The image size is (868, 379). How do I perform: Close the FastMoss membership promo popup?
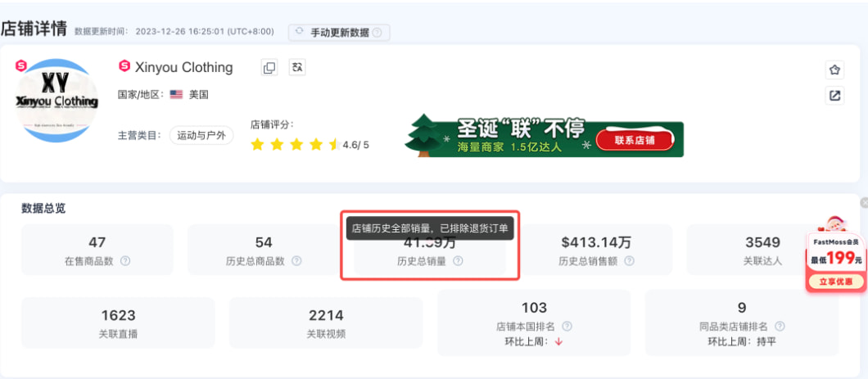pyautogui.click(x=864, y=203)
